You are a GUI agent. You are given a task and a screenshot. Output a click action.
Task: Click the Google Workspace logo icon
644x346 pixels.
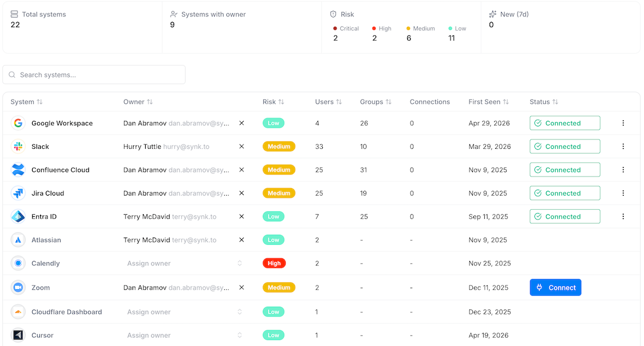coord(18,123)
